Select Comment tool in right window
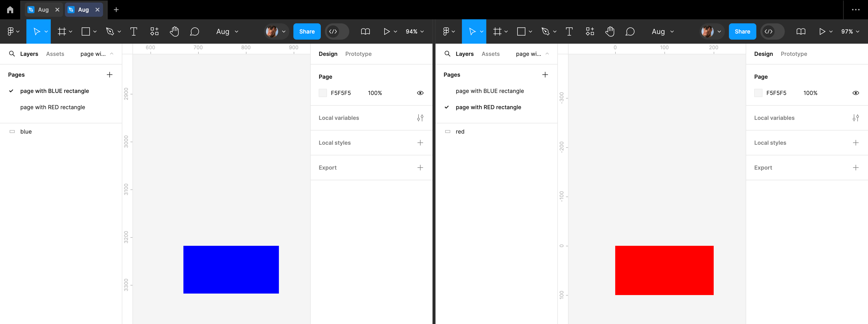This screenshot has width=868, height=324. (630, 31)
